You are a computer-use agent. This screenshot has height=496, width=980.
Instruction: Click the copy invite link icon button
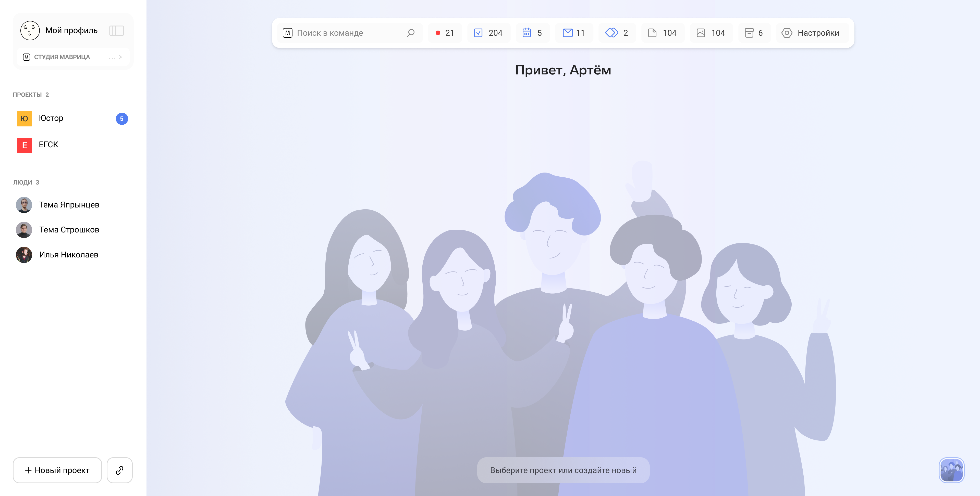click(119, 470)
